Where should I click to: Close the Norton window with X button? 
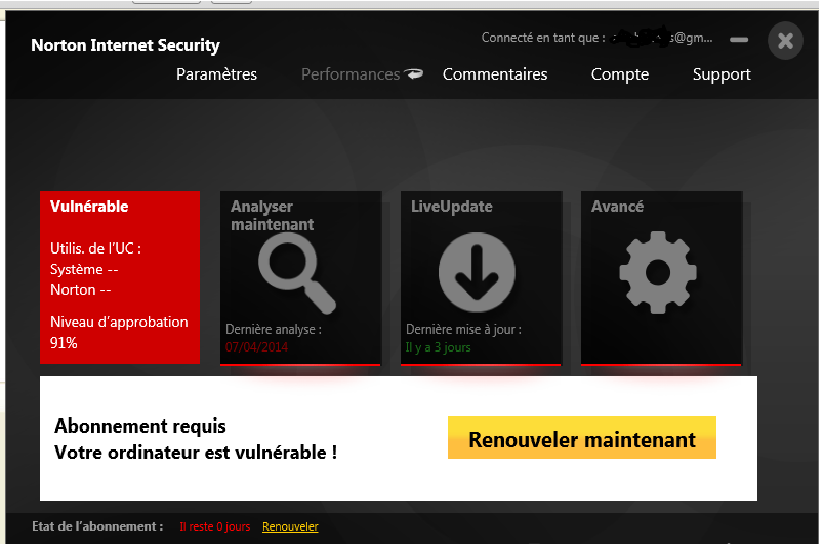tap(785, 41)
